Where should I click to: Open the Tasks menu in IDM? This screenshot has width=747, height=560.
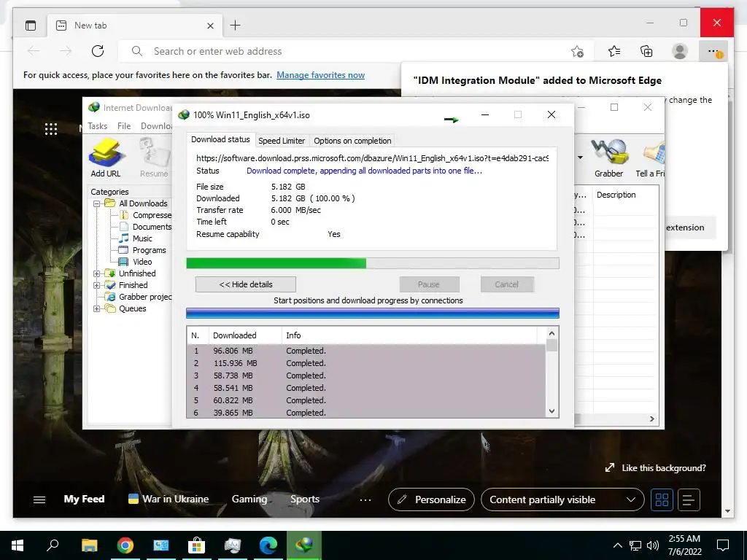(97, 125)
